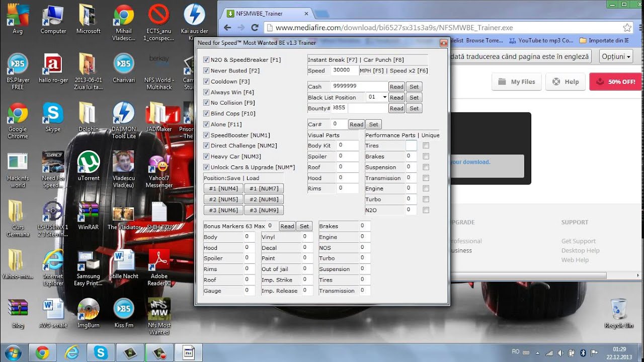Select the BS.Player FREE desktop icon
Image resolution: width=644 pixels, height=362 pixels.
(18, 71)
